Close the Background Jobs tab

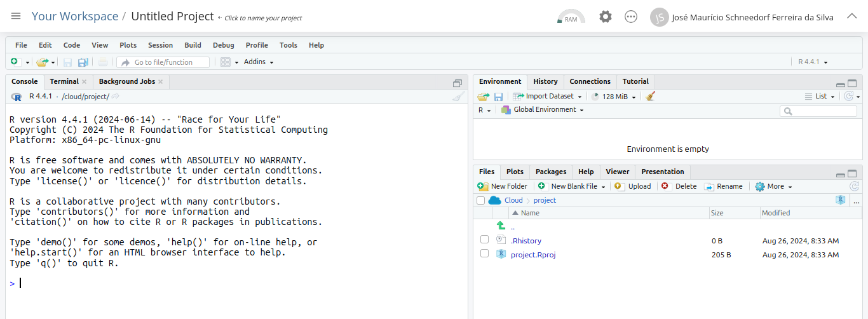click(161, 82)
